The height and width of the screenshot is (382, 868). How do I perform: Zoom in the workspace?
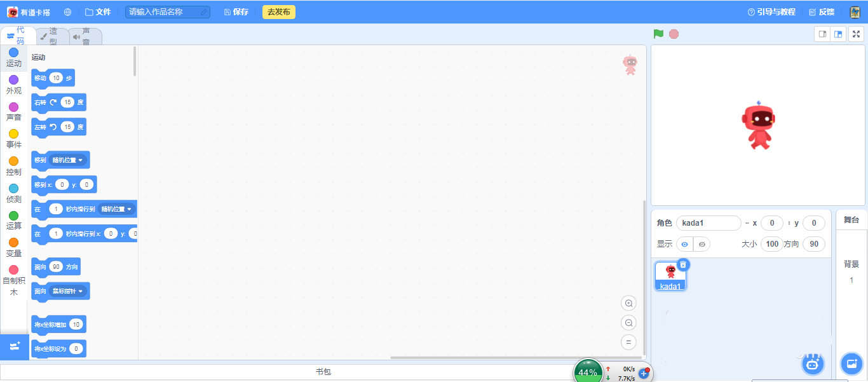(x=628, y=303)
